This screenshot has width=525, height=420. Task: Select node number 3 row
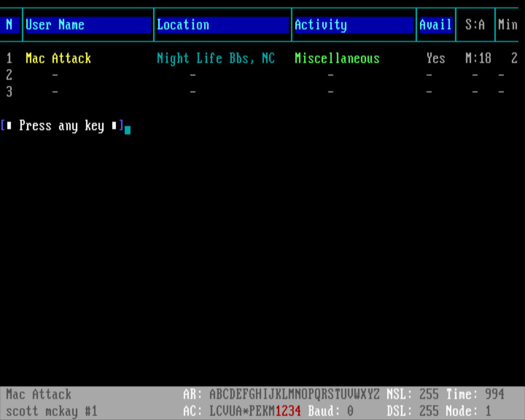pyautogui.click(x=9, y=92)
